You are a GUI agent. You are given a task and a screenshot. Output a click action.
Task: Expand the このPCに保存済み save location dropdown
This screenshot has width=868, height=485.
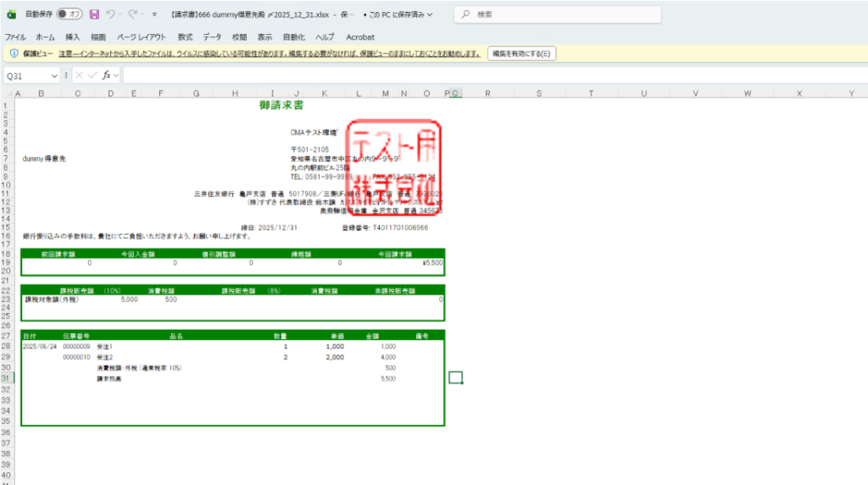[x=398, y=14]
